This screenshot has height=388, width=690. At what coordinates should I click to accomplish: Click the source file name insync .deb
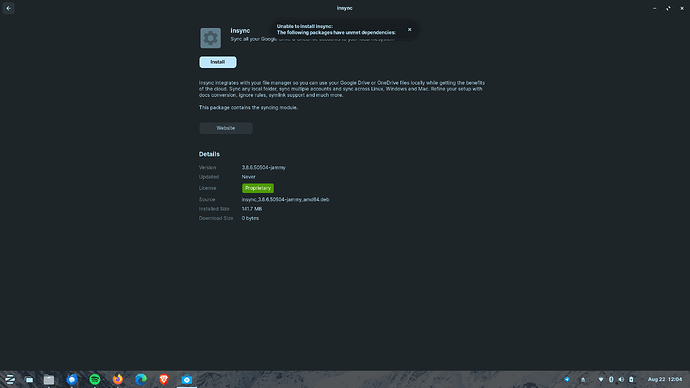point(285,200)
